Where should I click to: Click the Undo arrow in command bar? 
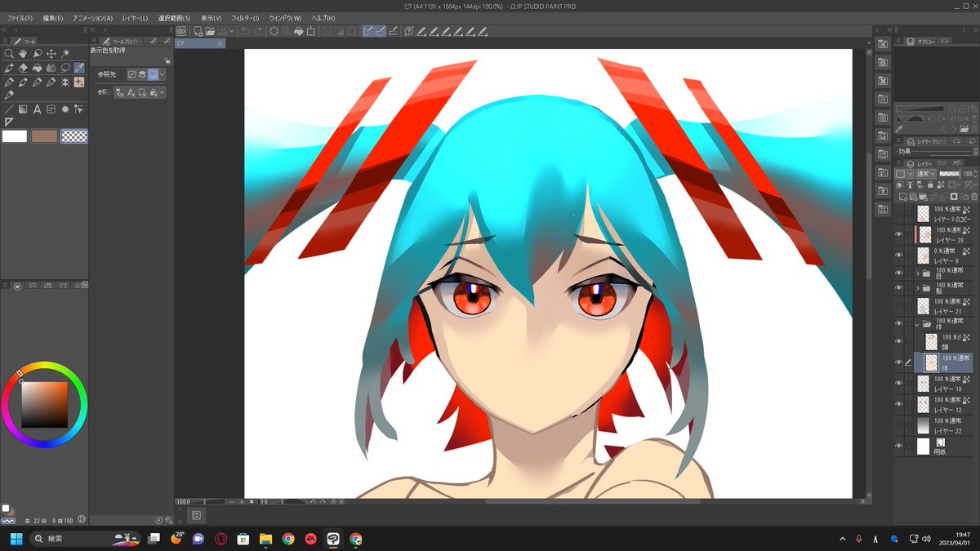pyautogui.click(x=244, y=31)
